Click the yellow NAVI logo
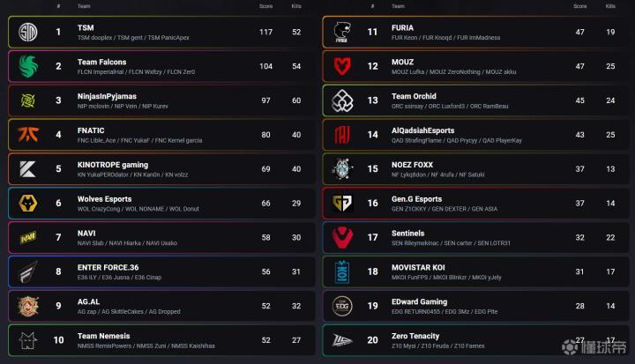 (28, 238)
